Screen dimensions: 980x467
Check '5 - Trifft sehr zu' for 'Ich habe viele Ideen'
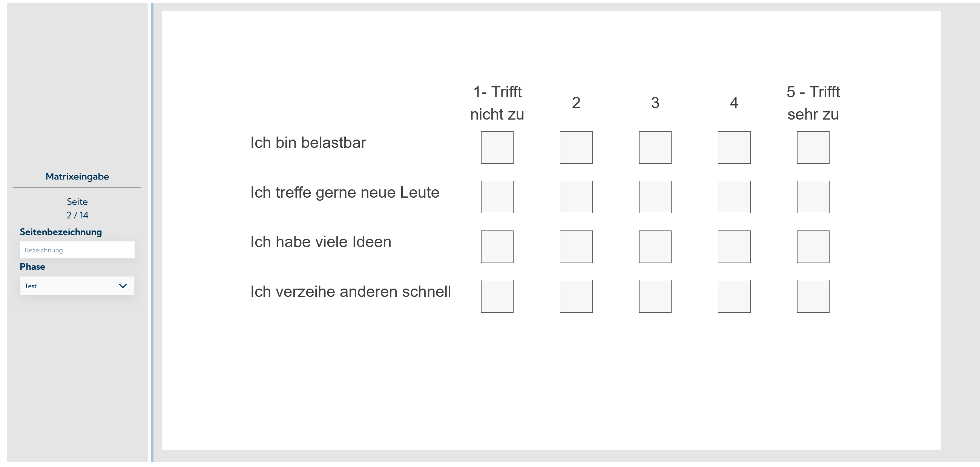pos(813,247)
